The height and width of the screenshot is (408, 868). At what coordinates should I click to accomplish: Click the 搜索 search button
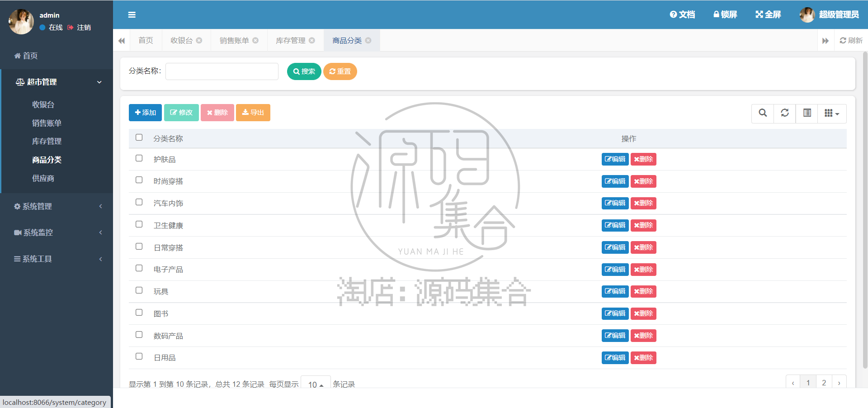click(304, 71)
